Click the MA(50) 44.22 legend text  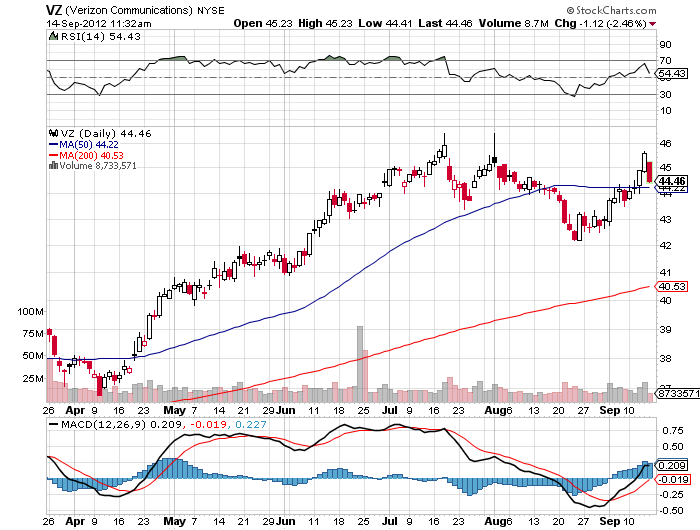(89, 145)
